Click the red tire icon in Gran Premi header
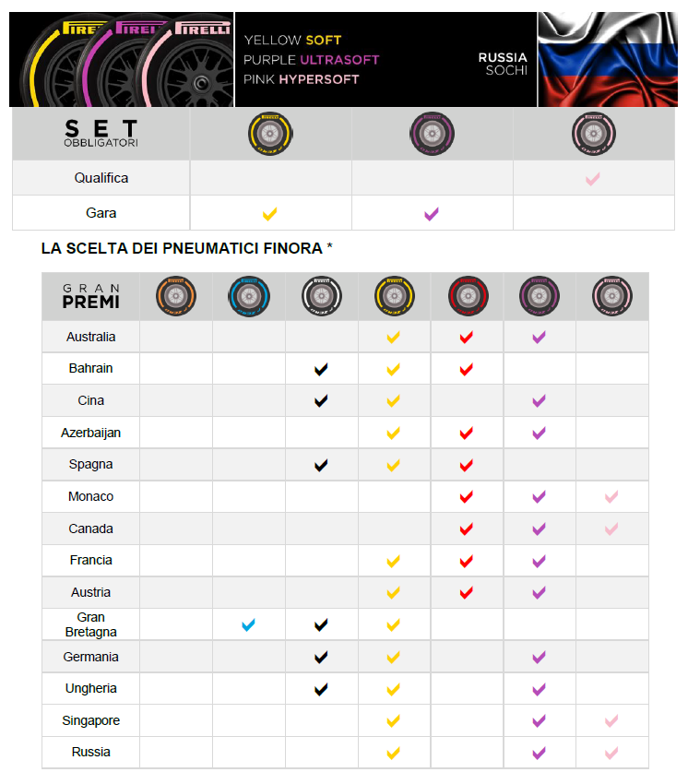 point(467,296)
